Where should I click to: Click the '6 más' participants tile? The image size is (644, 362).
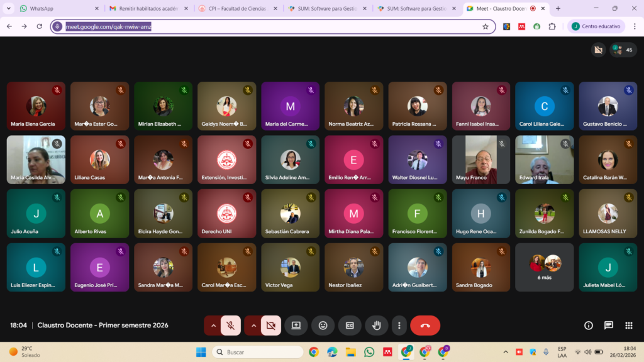[544, 267]
